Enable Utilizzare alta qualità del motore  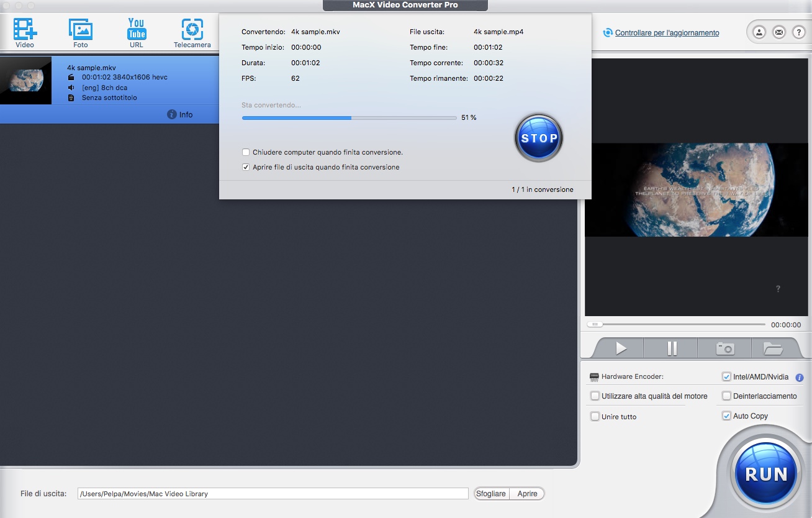point(595,396)
